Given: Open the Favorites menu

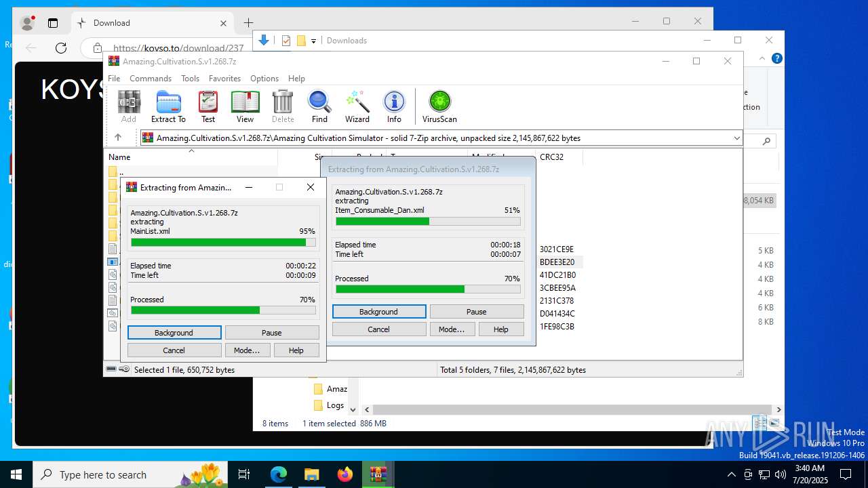Looking at the screenshot, I should pyautogui.click(x=224, y=79).
